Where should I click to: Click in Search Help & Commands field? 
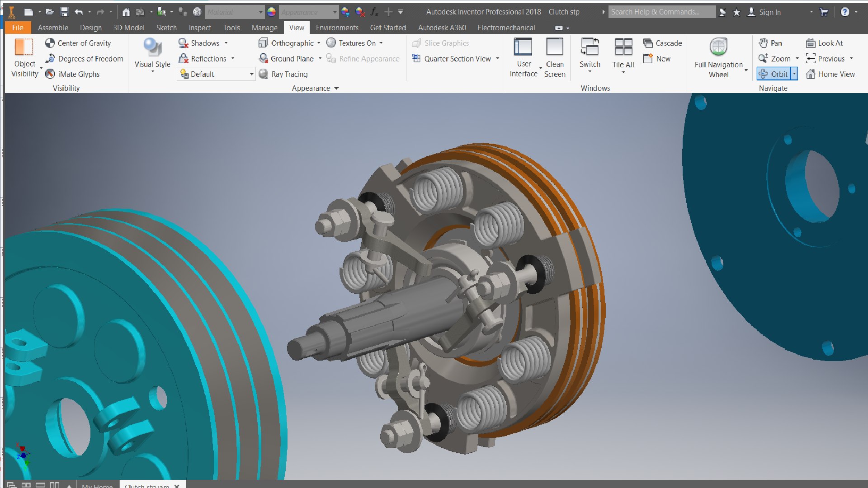(662, 12)
